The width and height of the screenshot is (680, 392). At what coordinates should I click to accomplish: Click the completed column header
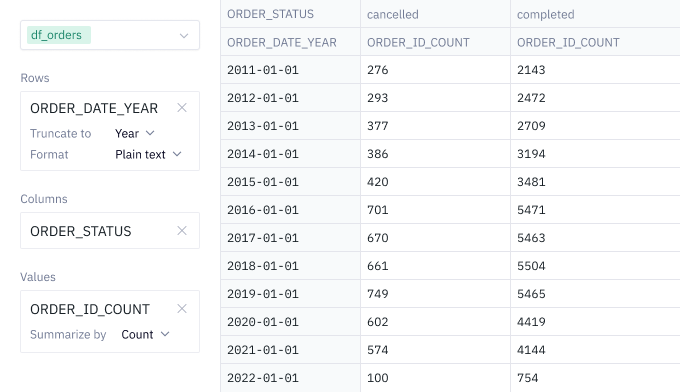[x=595, y=14]
